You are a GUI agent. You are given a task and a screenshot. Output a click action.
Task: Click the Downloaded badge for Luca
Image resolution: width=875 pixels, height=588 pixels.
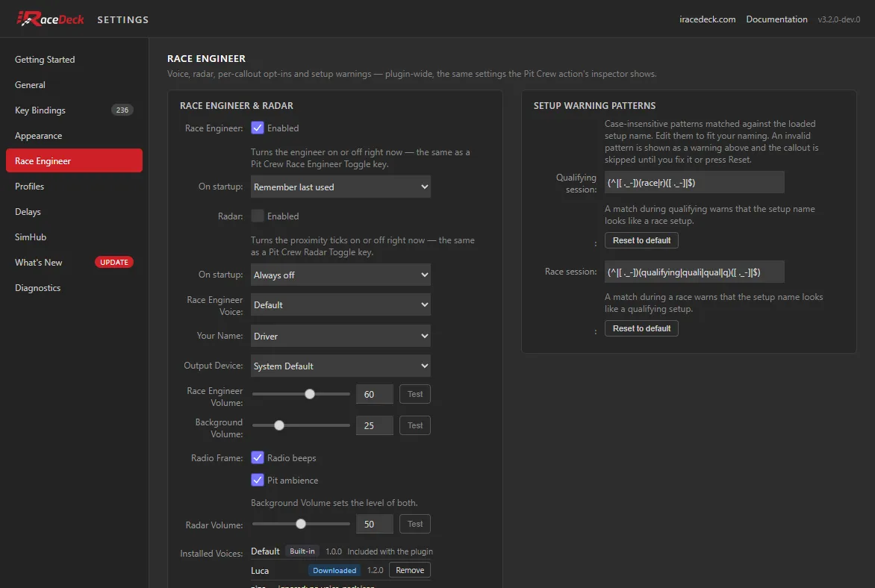[334, 570]
